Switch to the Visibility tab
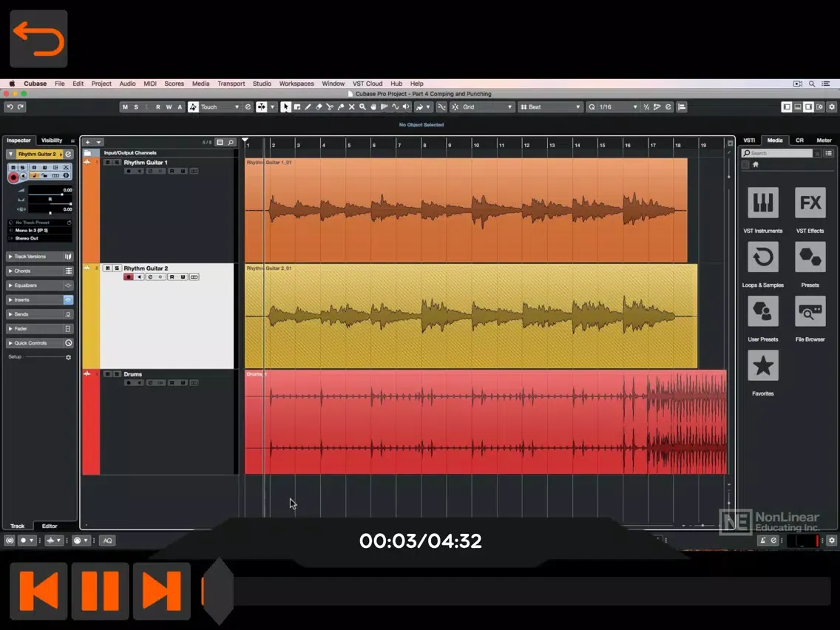Screen dimensions: 840x630 tap(52, 140)
